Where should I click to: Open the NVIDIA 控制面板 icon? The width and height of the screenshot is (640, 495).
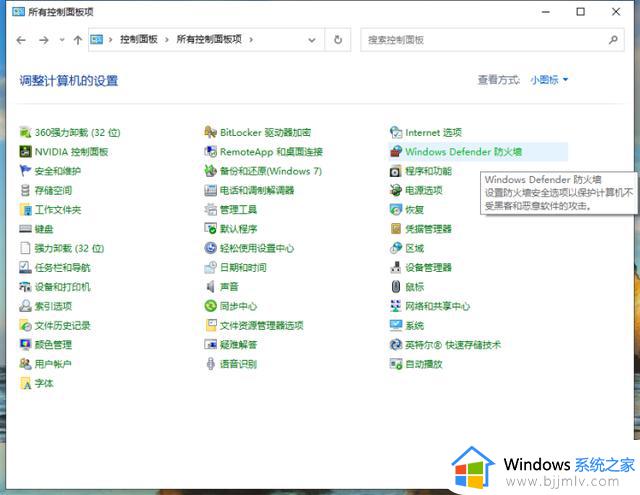25,151
